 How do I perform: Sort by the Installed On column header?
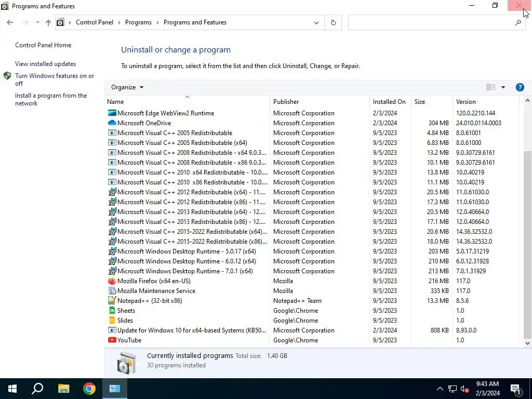pos(390,101)
